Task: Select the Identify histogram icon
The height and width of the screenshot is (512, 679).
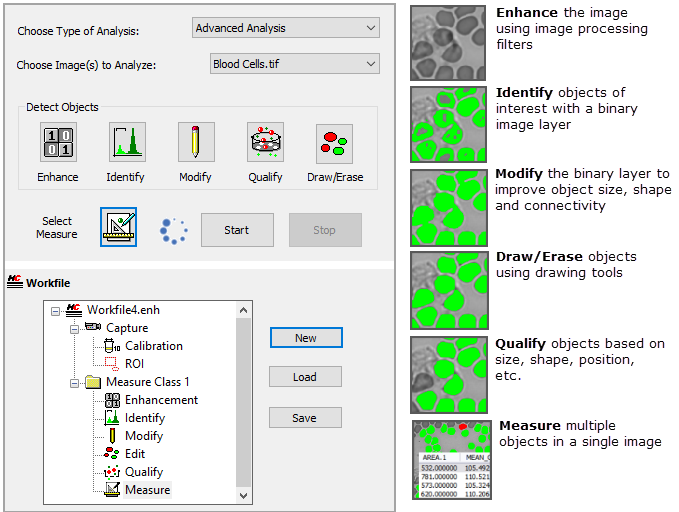Action: (126, 143)
